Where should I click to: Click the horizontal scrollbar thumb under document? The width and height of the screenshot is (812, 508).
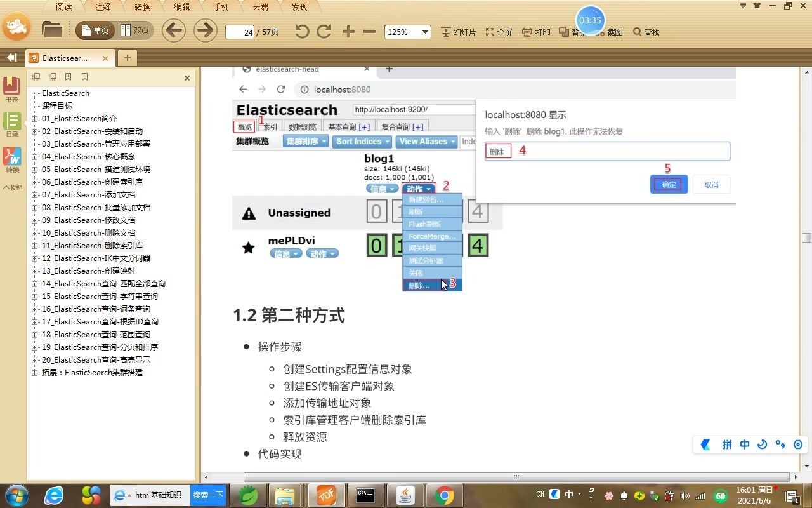tap(515, 477)
